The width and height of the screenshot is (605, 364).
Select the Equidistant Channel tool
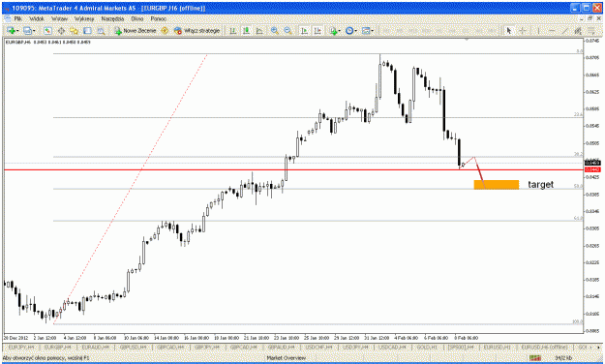pyautogui.click(x=578, y=30)
